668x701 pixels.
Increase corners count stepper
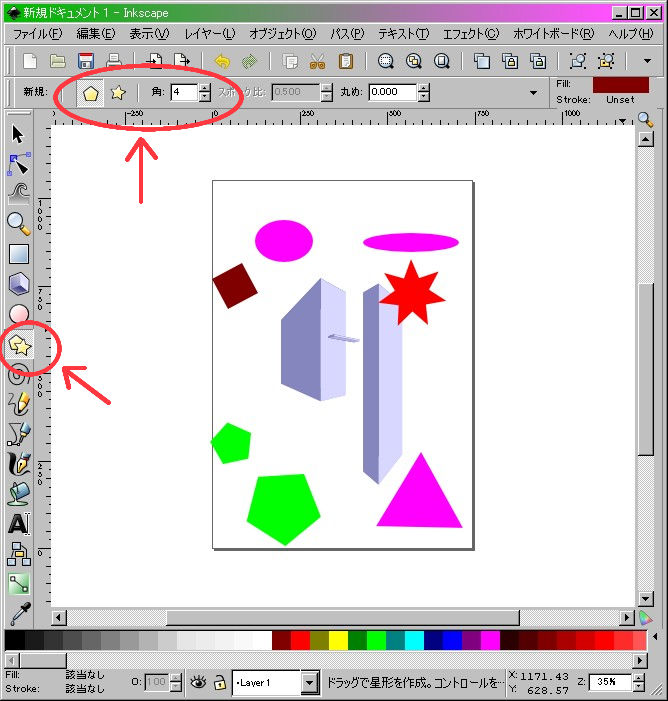(x=205, y=88)
